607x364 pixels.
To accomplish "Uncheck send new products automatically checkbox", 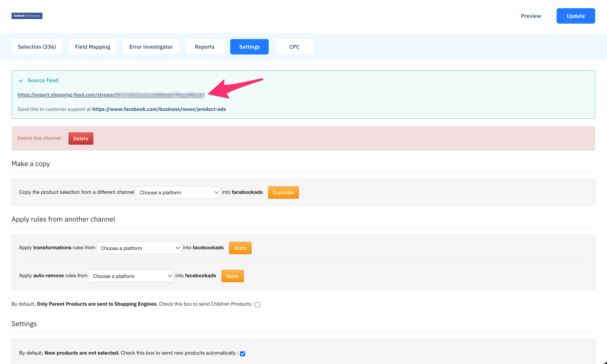I will coord(242,353).
